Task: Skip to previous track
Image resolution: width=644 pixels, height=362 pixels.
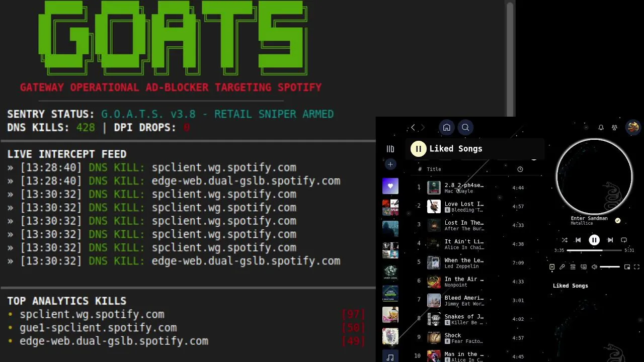Action: pos(578,240)
